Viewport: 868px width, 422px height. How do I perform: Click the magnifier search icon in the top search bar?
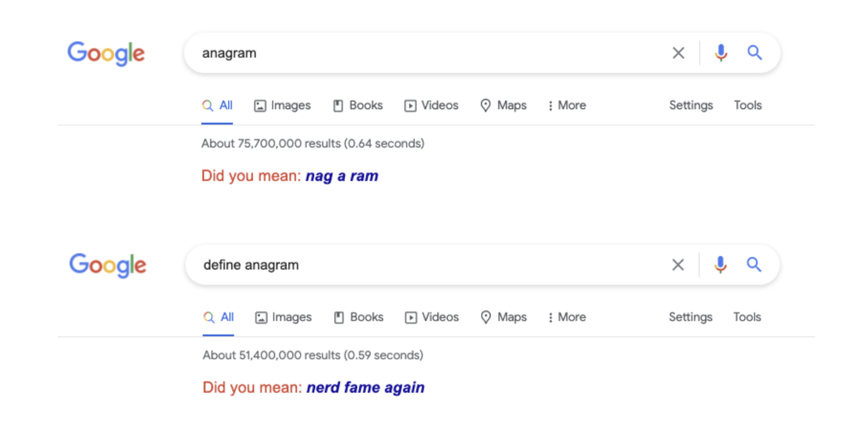click(x=754, y=53)
